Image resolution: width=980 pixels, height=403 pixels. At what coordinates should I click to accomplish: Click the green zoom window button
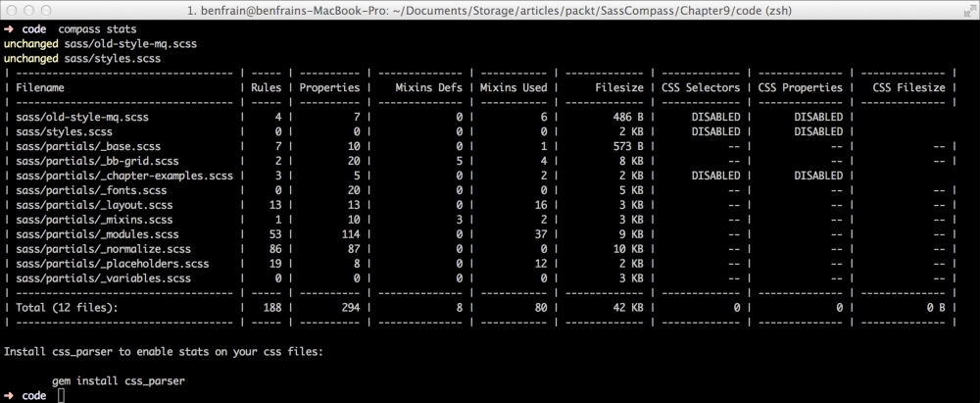click(x=46, y=10)
